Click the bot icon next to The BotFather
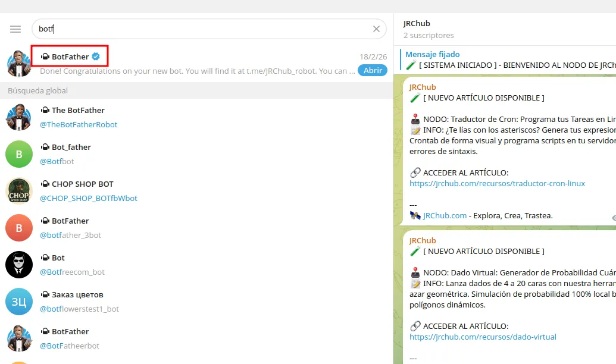616x364 pixels. tap(45, 111)
